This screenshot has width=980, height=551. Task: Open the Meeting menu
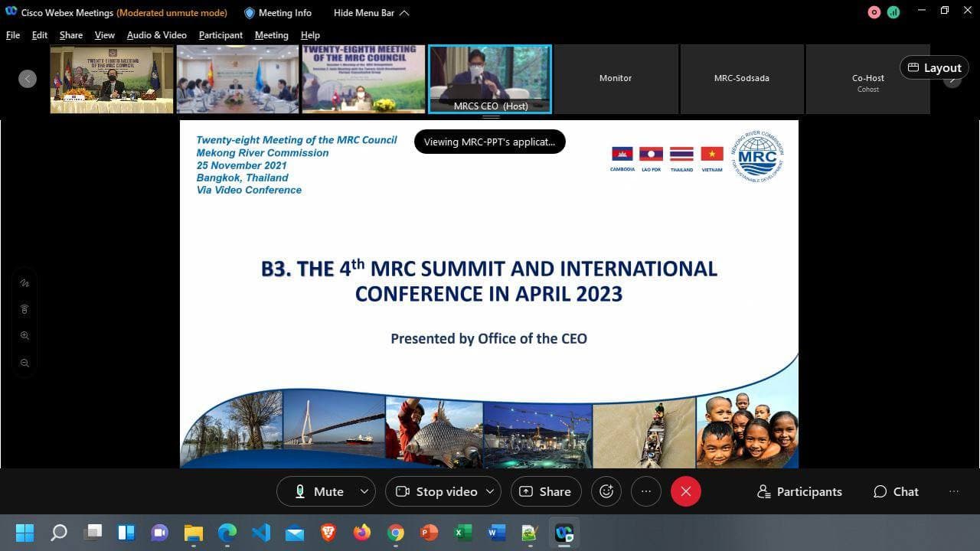click(x=272, y=35)
